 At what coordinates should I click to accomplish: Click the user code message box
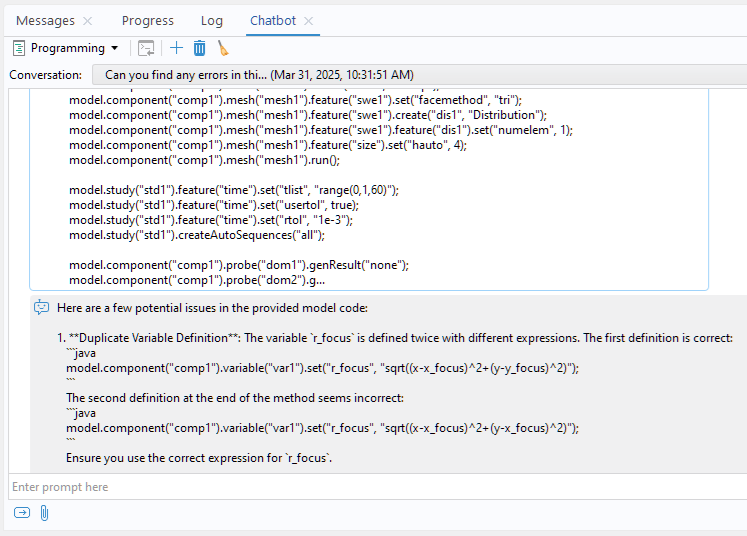click(x=368, y=188)
